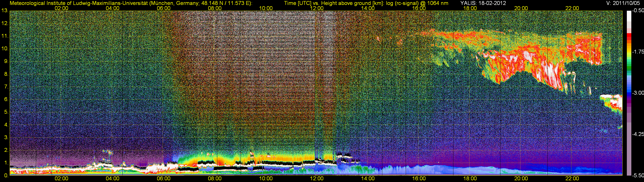
Task: Click '08:00' on the top time axis
Action: 215,8
